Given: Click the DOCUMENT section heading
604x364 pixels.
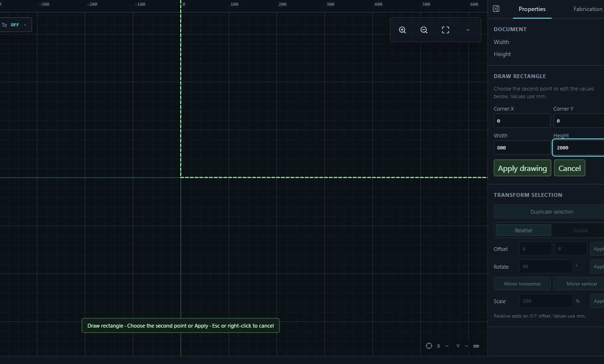Looking at the screenshot, I should [x=510, y=29].
